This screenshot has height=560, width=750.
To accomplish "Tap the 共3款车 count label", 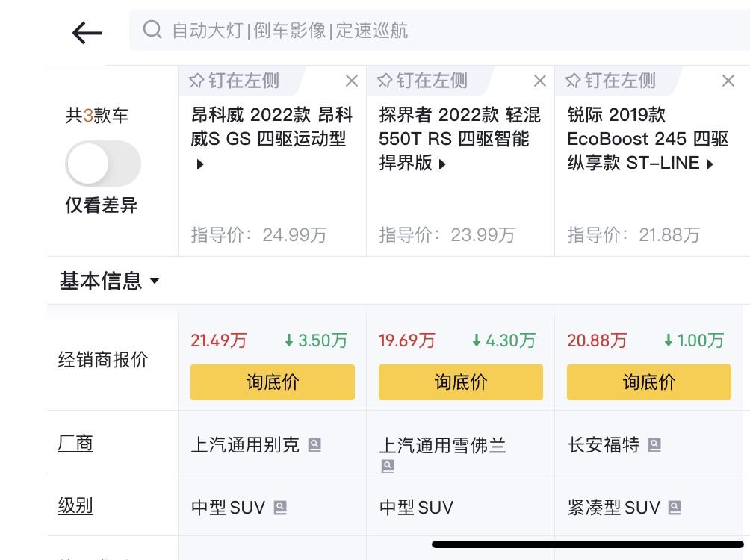I will tap(97, 115).
